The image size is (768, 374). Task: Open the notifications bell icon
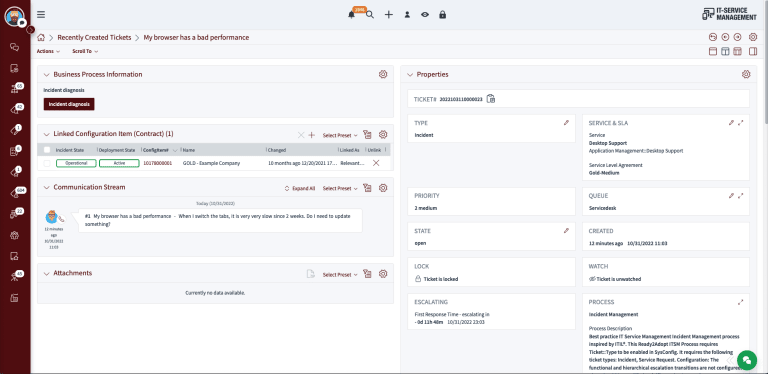[351, 15]
